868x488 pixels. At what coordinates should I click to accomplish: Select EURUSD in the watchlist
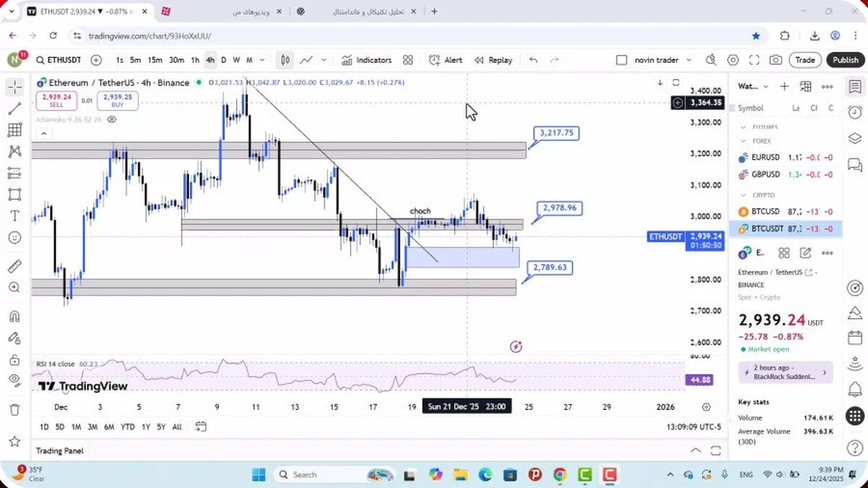click(x=786, y=157)
